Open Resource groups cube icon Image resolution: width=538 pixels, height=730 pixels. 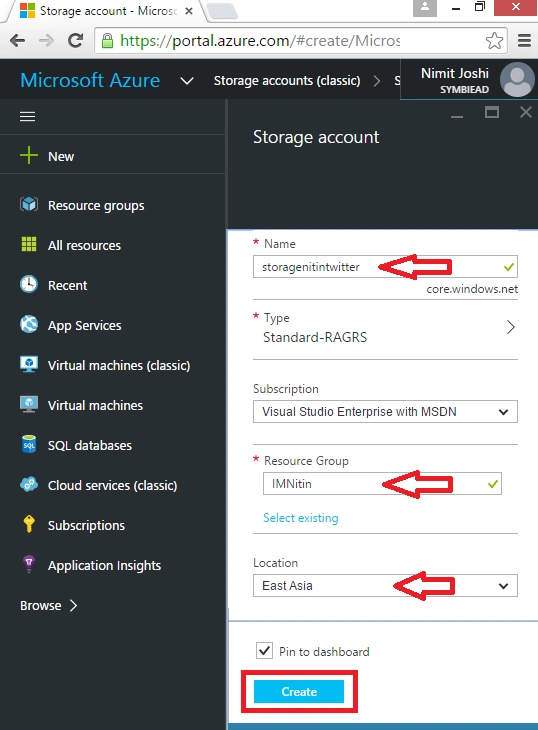coord(29,204)
